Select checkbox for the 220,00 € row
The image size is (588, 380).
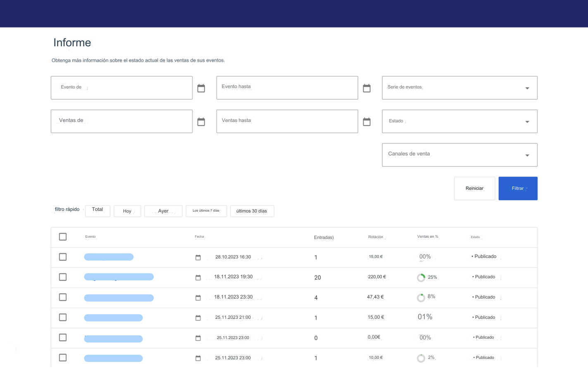(x=63, y=277)
